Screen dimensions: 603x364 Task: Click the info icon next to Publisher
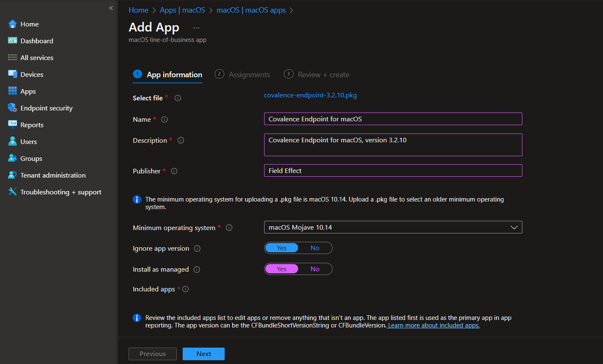tap(174, 171)
